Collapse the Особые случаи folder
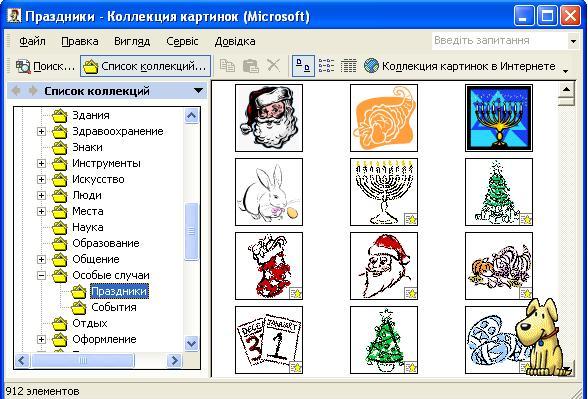 coord(41,276)
